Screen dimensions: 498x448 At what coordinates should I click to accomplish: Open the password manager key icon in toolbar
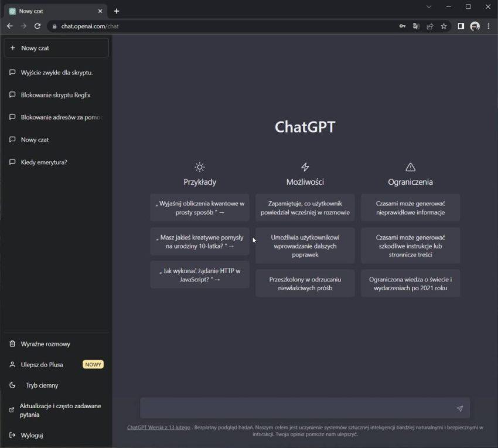403,26
